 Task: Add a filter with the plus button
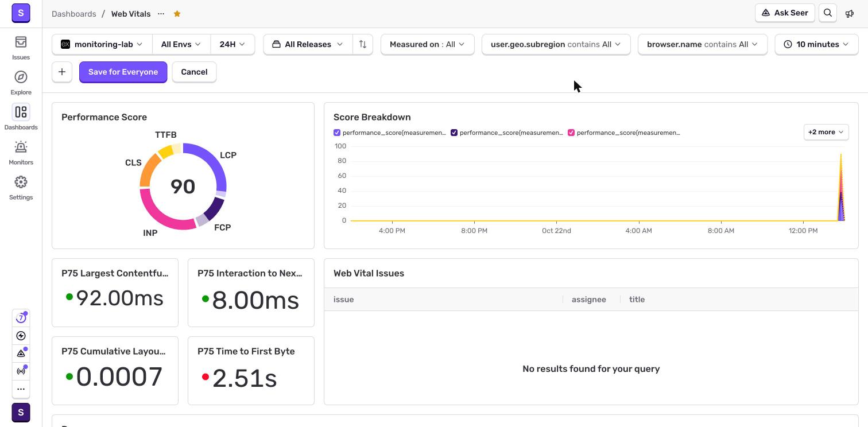tap(62, 72)
